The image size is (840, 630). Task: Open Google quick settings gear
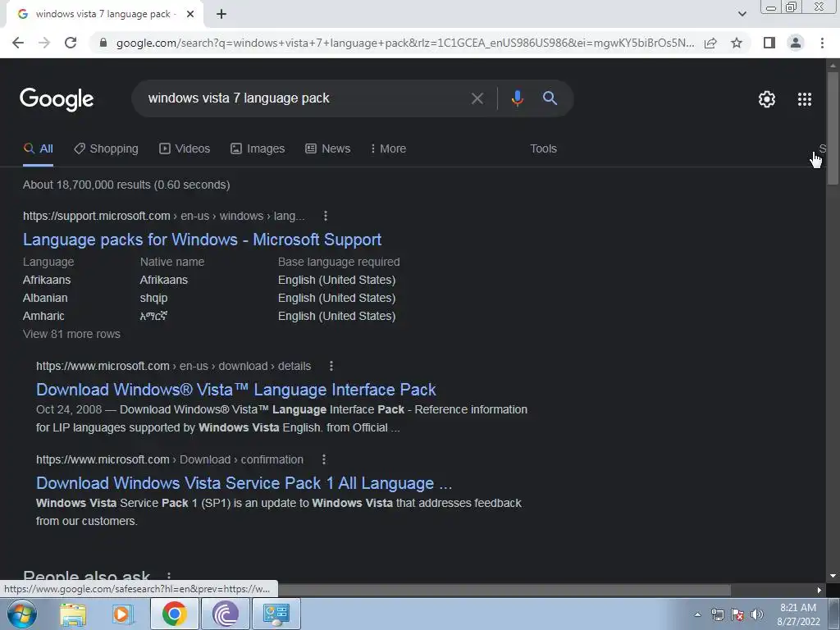(x=767, y=99)
